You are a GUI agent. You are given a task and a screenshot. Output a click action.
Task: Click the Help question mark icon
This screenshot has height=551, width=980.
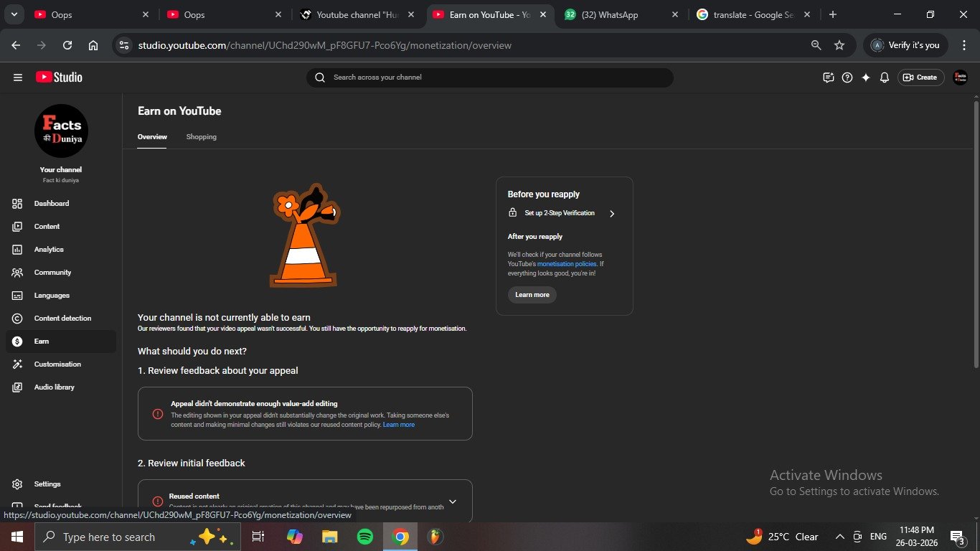click(x=847, y=77)
